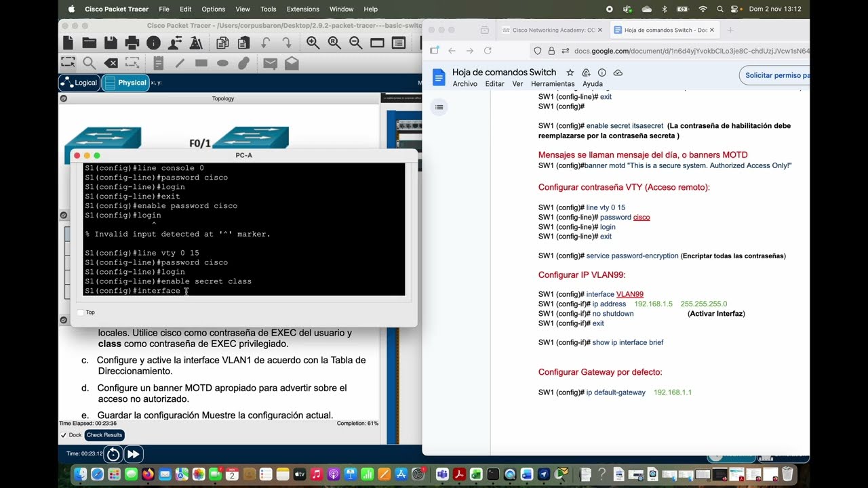Click the Copy icon in Packet Tracer toolbar
This screenshot has height=488, width=868.
click(x=222, y=43)
